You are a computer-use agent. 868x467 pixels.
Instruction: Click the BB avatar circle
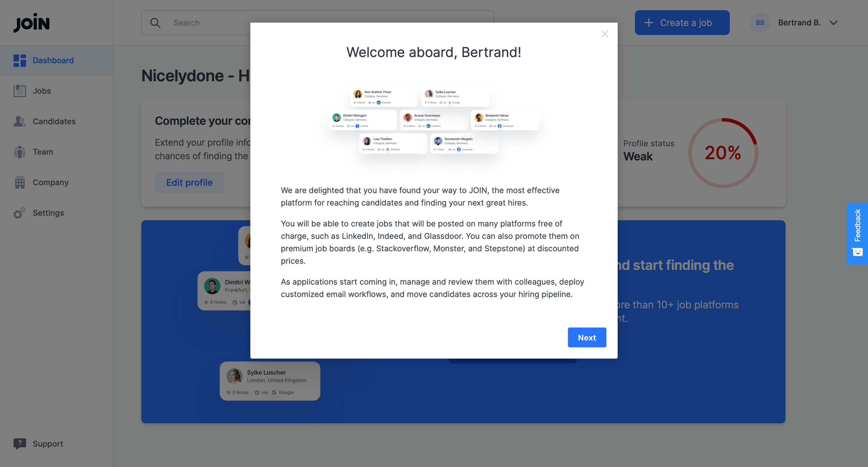760,23
